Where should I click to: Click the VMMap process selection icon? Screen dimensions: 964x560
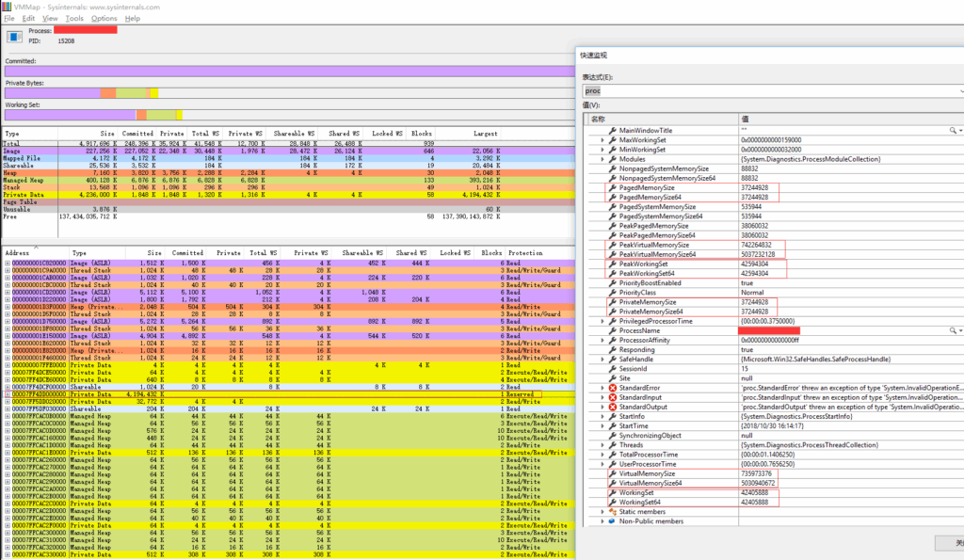click(x=14, y=37)
